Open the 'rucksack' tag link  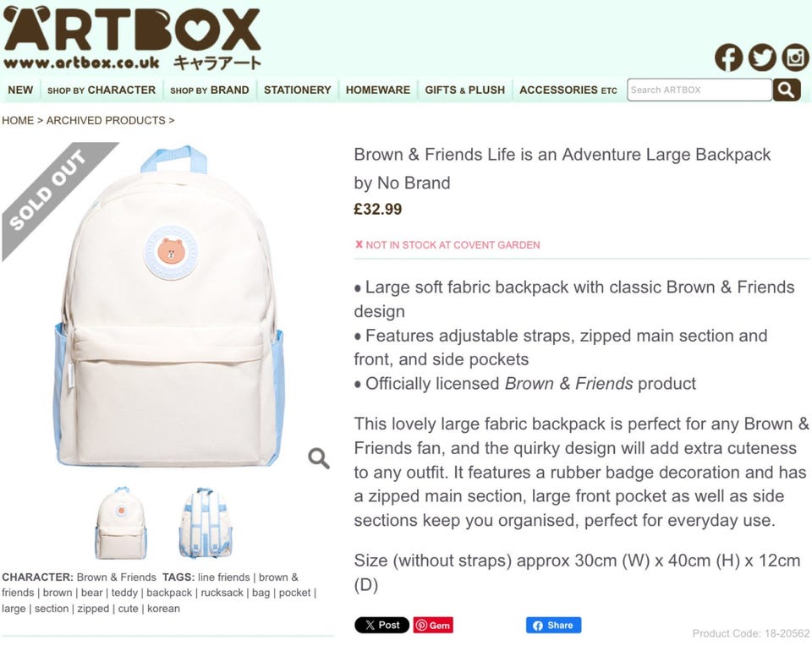tap(222, 593)
